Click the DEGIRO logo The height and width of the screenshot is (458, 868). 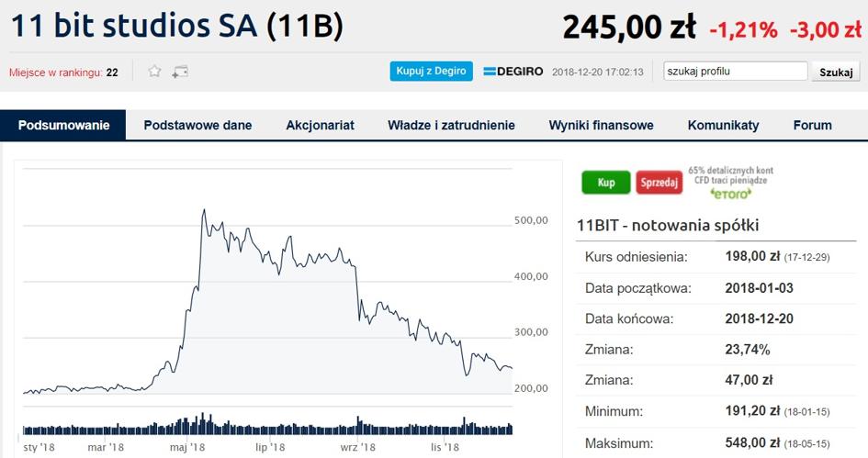coord(513,72)
